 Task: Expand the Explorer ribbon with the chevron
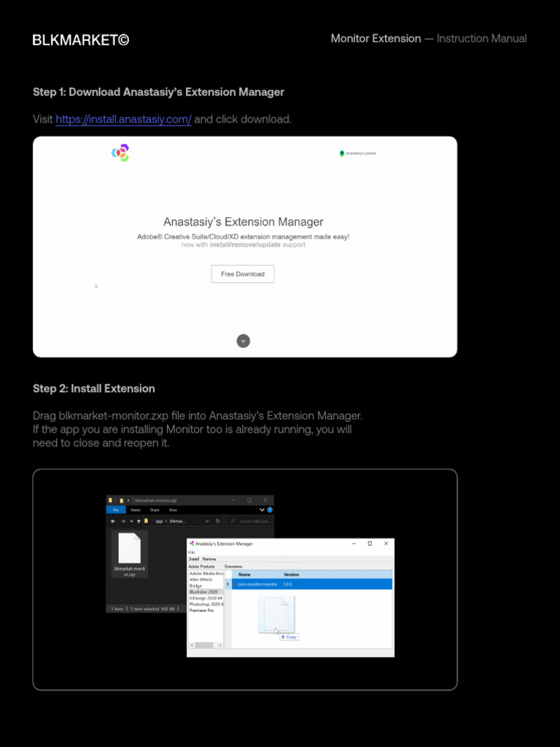tap(262, 510)
